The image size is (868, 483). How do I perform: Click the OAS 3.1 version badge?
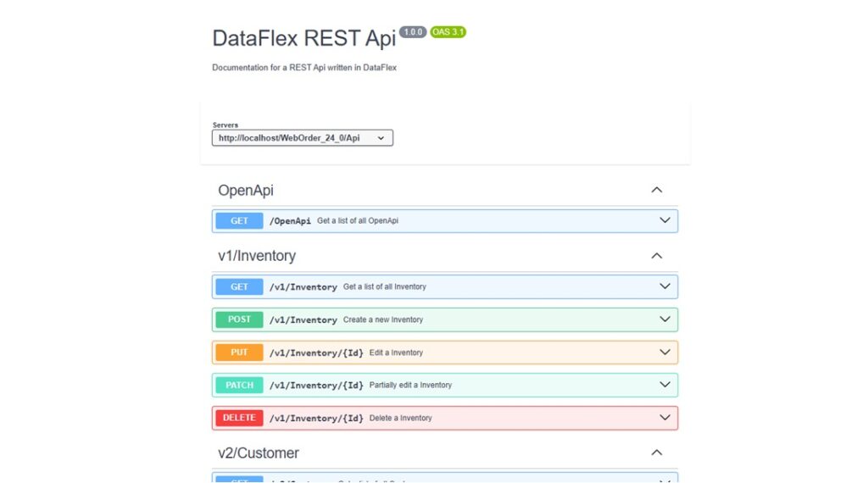(448, 32)
